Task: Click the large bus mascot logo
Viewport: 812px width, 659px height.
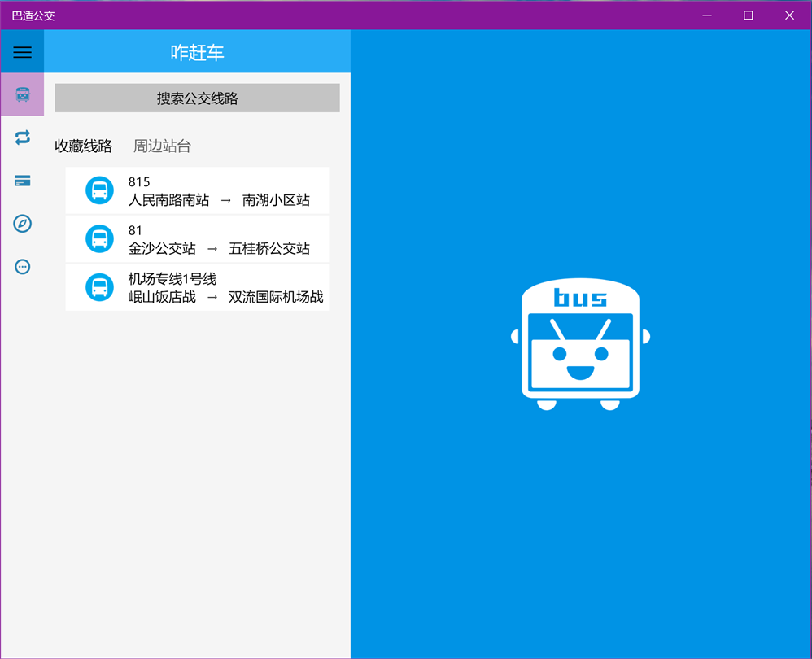Action: 580,344
